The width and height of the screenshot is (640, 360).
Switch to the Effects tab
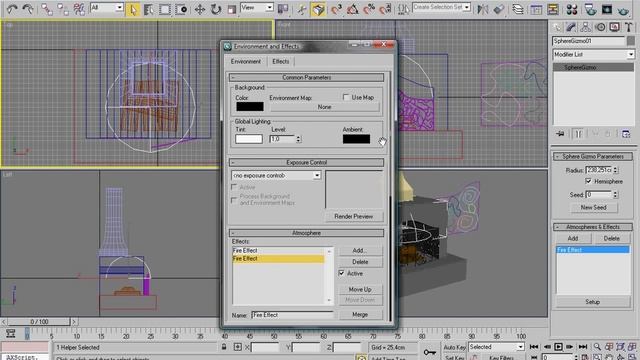coord(280,61)
